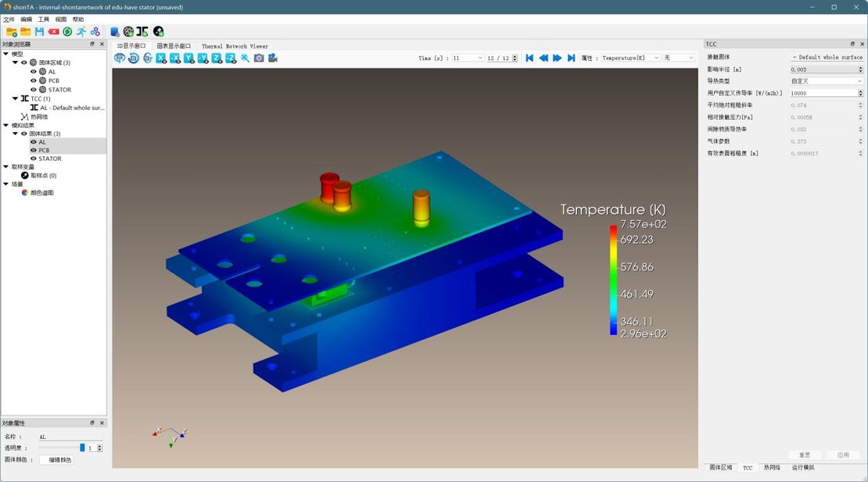Screen dimensions: 868x482
Task: Save the project with floppy icon
Action: [39, 31]
